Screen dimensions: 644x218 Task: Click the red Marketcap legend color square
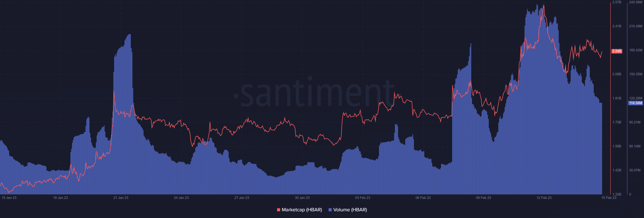(x=278, y=210)
